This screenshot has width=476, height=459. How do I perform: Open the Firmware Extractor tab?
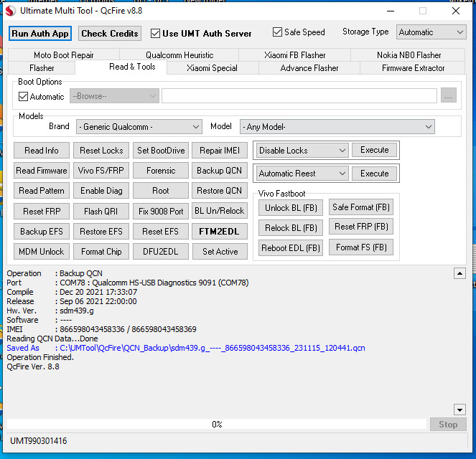[x=413, y=68]
